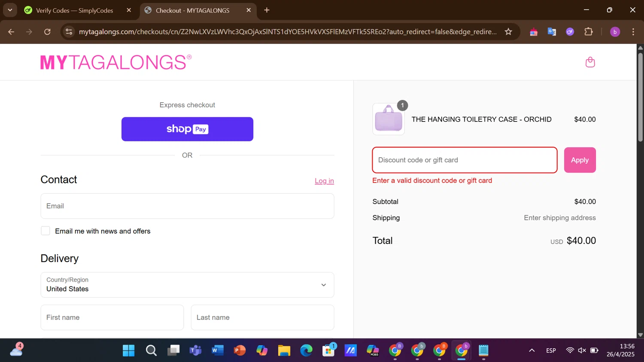Open the weather widget on taskbar
The image size is (644, 362).
tap(16, 350)
